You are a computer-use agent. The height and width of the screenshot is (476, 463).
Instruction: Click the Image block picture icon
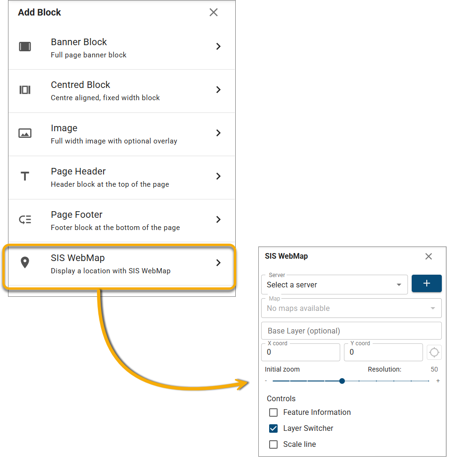click(x=25, y=133)
